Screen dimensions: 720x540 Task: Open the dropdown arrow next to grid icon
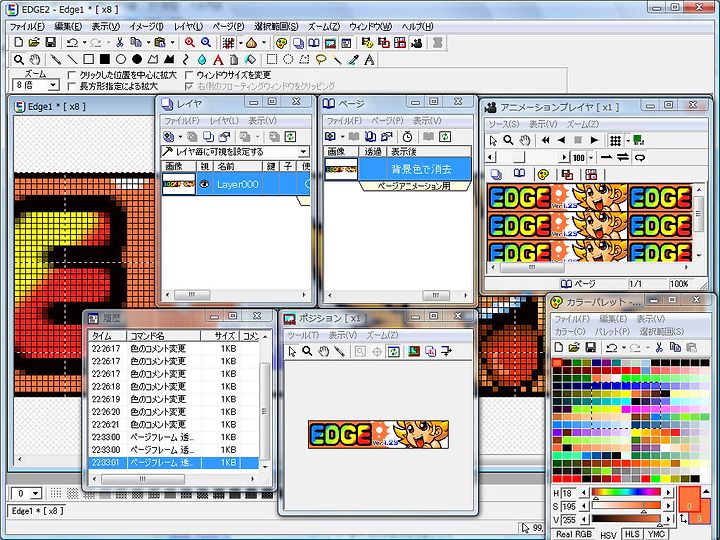(x=240, y=43)
